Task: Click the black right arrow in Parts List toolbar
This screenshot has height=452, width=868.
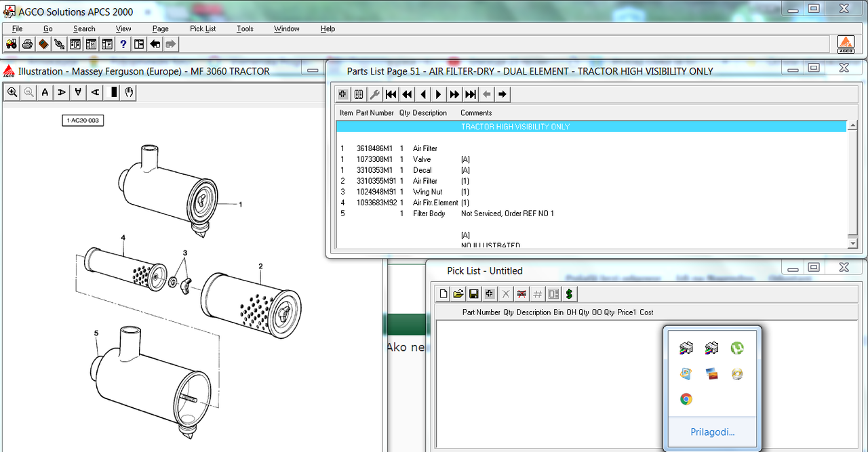Action: point(502,94)
